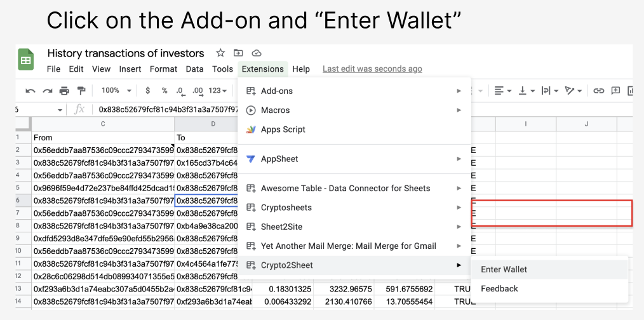This screenshot has height=320, width=644.
Task: Click the Print icon in the toolbar
Action: pos(65,91)
